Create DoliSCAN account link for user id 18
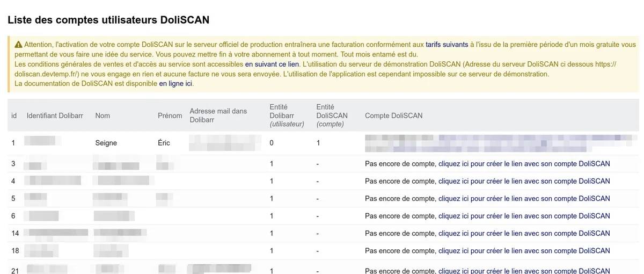This screenshot has height=274, width=644. pos(524,250)
